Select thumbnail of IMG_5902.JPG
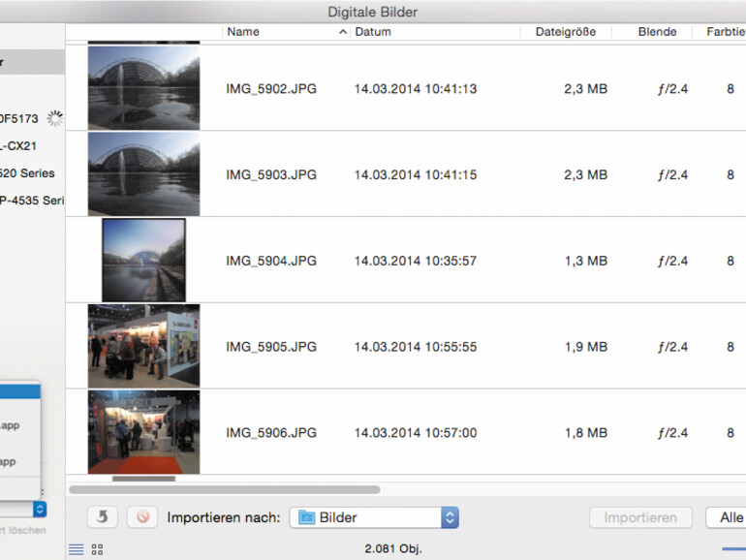 point(143,87)
